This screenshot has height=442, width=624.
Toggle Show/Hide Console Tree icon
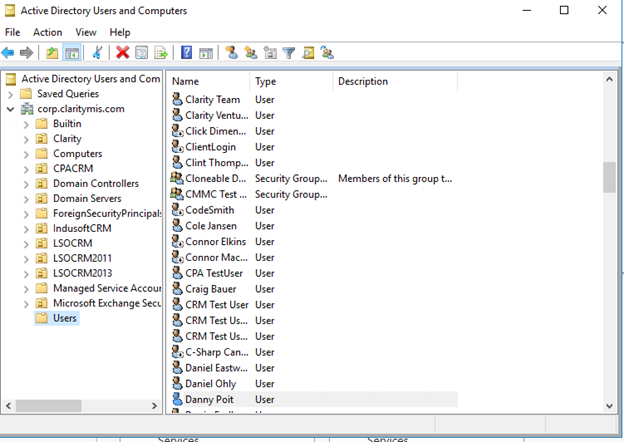pos(72,53)
